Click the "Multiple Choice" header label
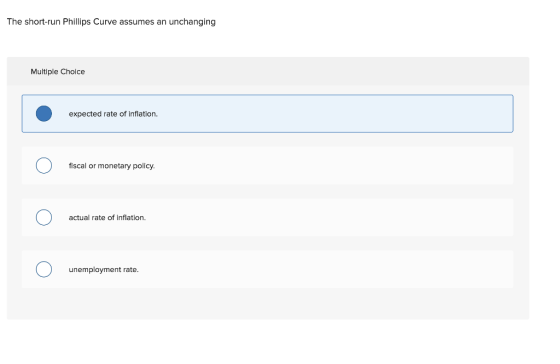Image resolution: width=560 pixels, height=364 pixels. click(58, 71)
